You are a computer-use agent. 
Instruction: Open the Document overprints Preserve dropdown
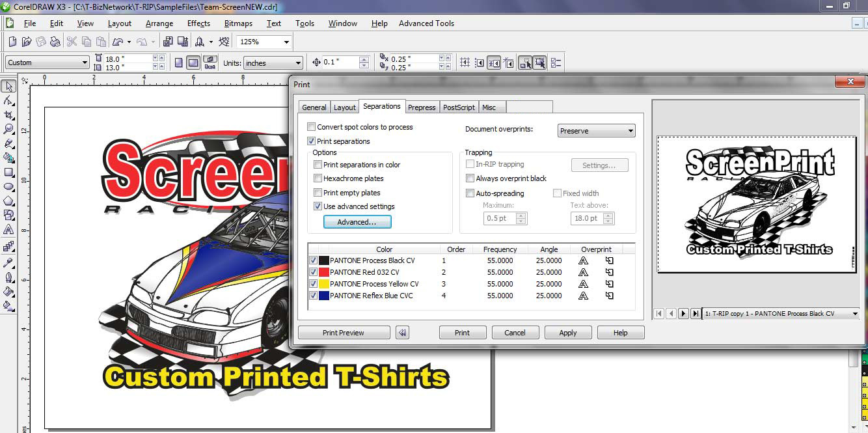pyautogui.click(x=596, y=131)
